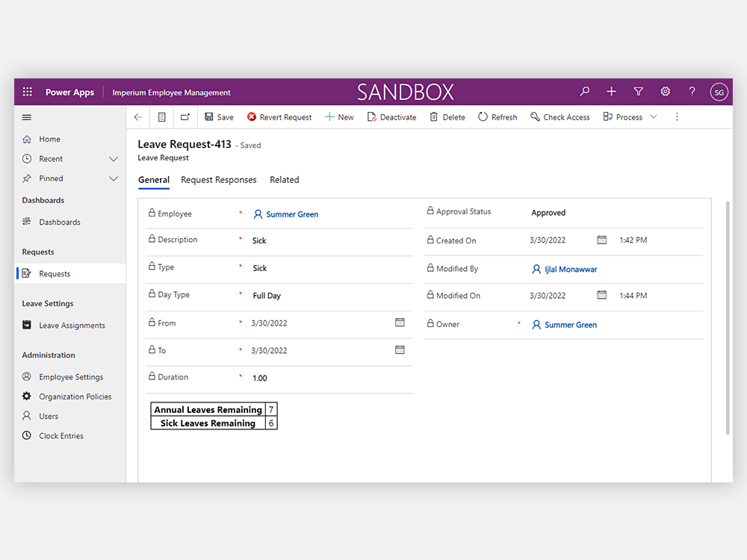Click the Process button

(623, 117)
